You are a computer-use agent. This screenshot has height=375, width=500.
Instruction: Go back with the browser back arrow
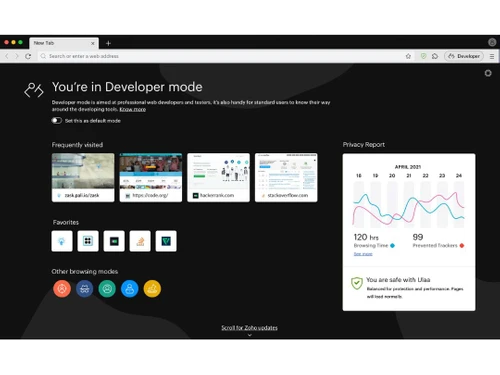tap(7, 56)
